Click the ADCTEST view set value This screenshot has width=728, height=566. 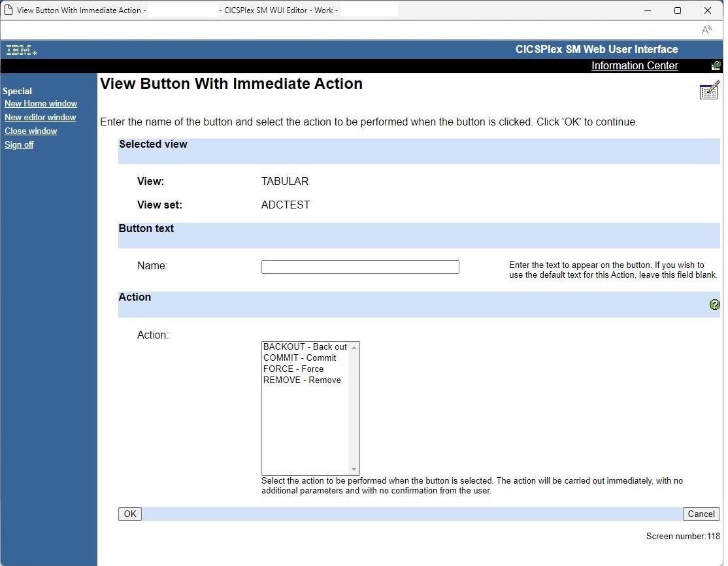286,205
